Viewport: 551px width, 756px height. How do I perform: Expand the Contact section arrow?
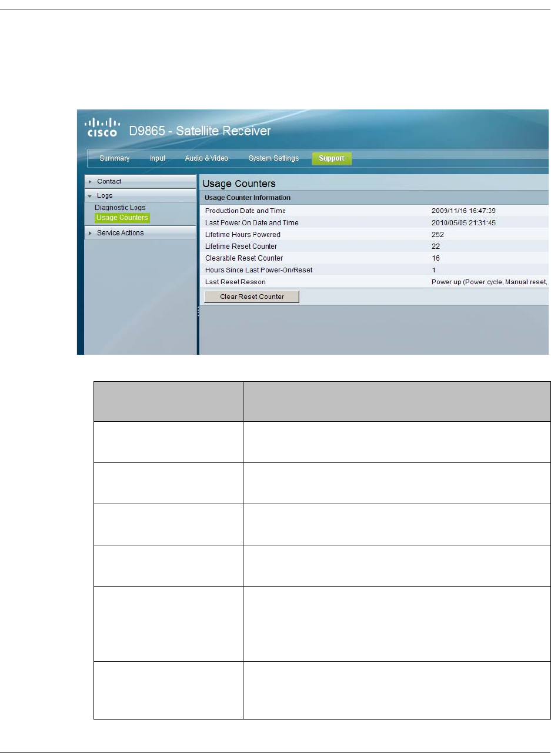pos(90,182)
